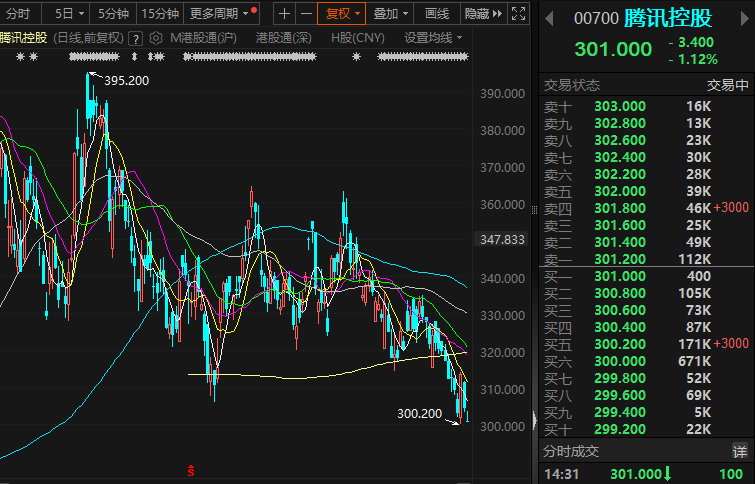Click 画线 drawing tools button
Image resolution: width=755 pixels, height=484 pixels.
[x=437, y=14]
